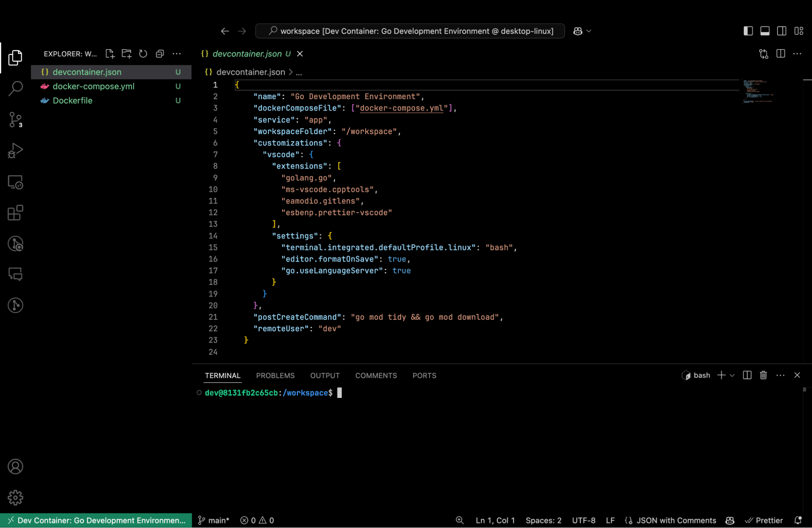Toggle the secondary side bar
The image size is (812, 528).
pyautogui.click(x=782, y=31)
